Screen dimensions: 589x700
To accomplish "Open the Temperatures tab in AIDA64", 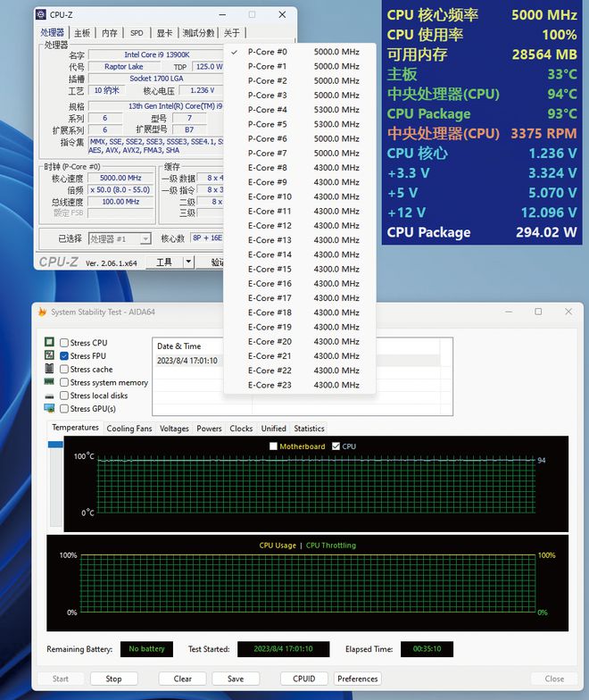I will tap(75, 427).
